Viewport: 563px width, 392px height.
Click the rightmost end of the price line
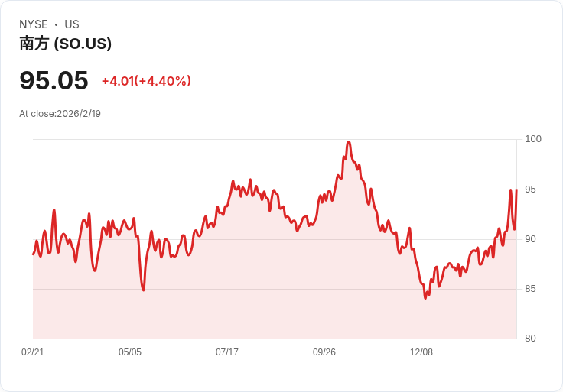(516, 190)
